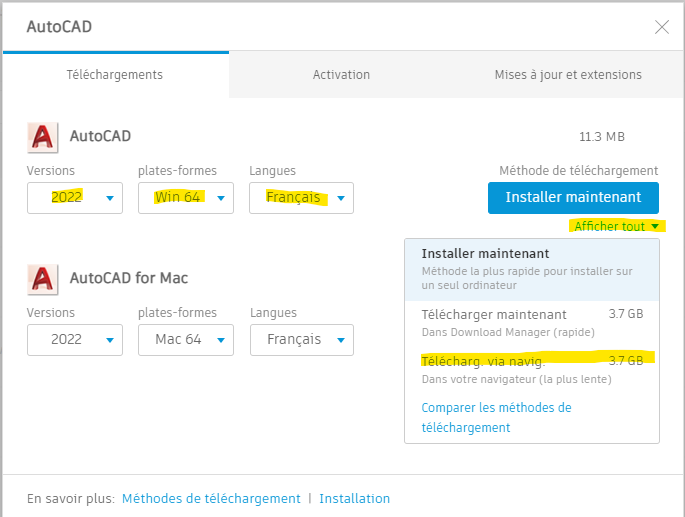Expand the Mac 64 plates-formes dropdown
This screenshot has width=685, height=517.
pyautogui.click(x=186, y=340)
